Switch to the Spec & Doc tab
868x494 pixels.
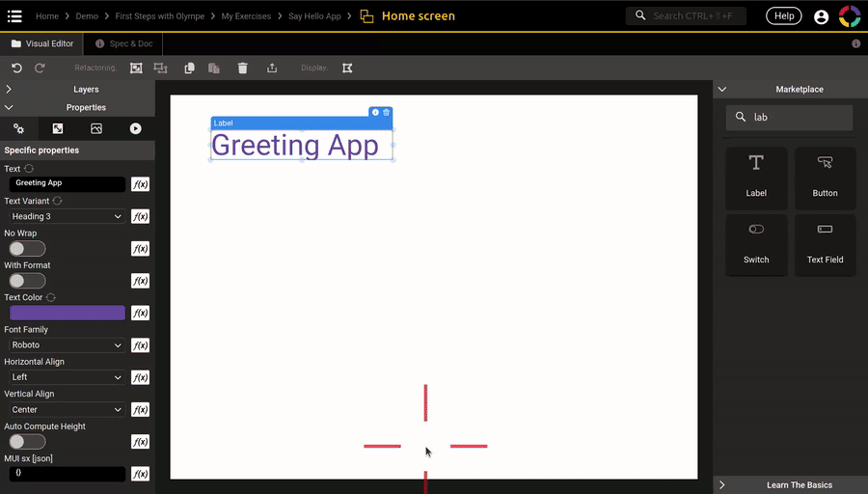click(x=125, y=43)
